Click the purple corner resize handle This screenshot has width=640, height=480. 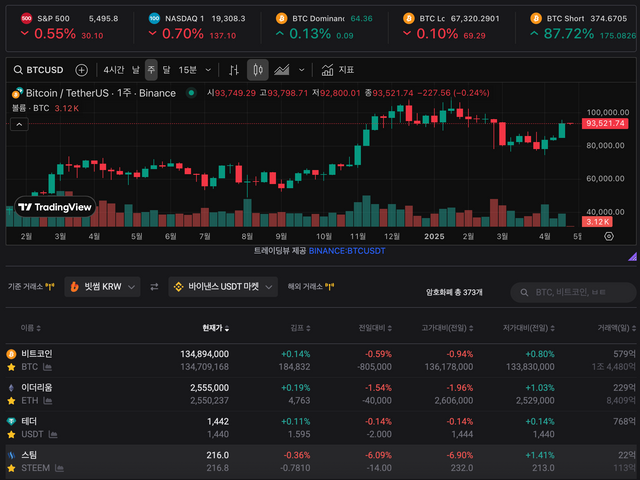point(633,256)
